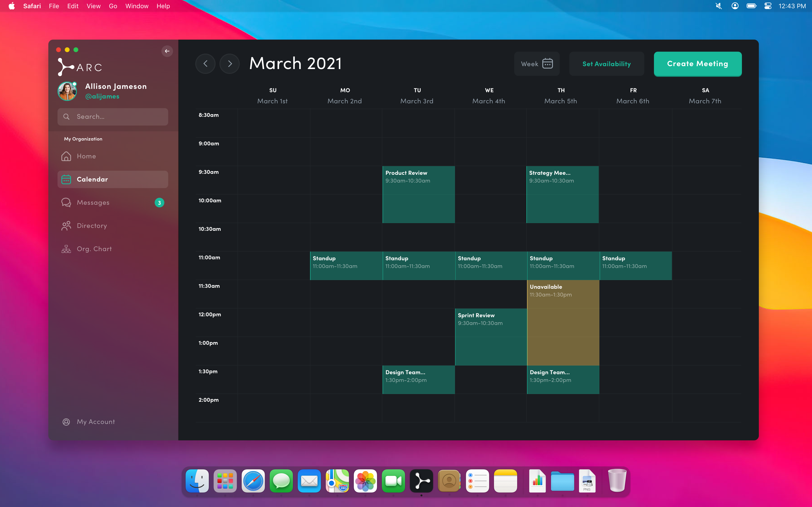
Task: Click Allison Jameson's profile avatar
Action: pos(67,91)
